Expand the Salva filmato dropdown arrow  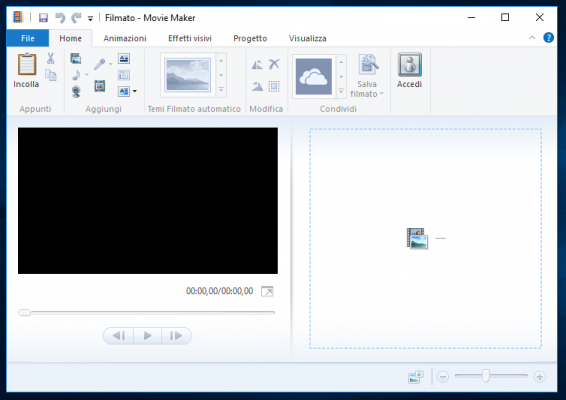[x=382, y=94]
